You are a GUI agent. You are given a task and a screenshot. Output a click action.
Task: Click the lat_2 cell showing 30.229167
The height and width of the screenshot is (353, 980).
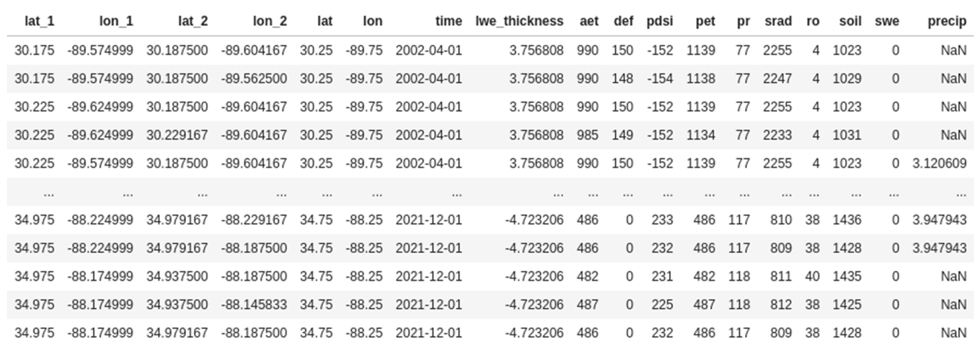(x=177, y=135)
